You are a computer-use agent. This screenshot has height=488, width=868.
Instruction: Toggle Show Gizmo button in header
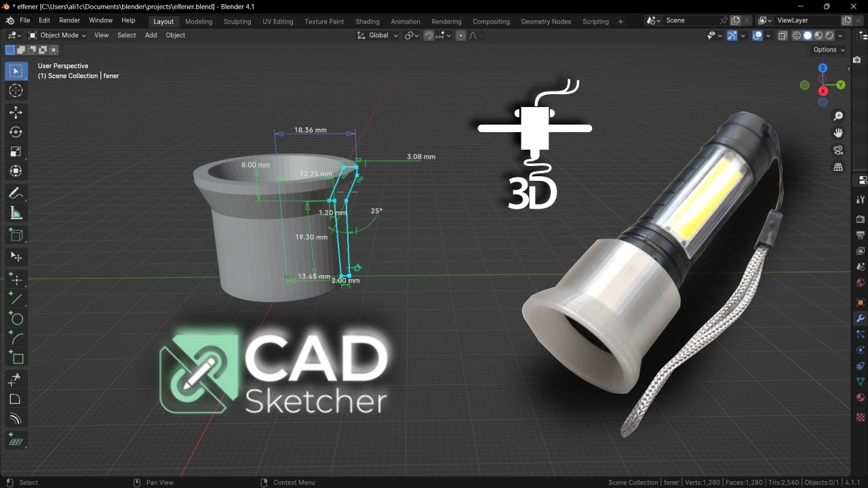[732, 35]
